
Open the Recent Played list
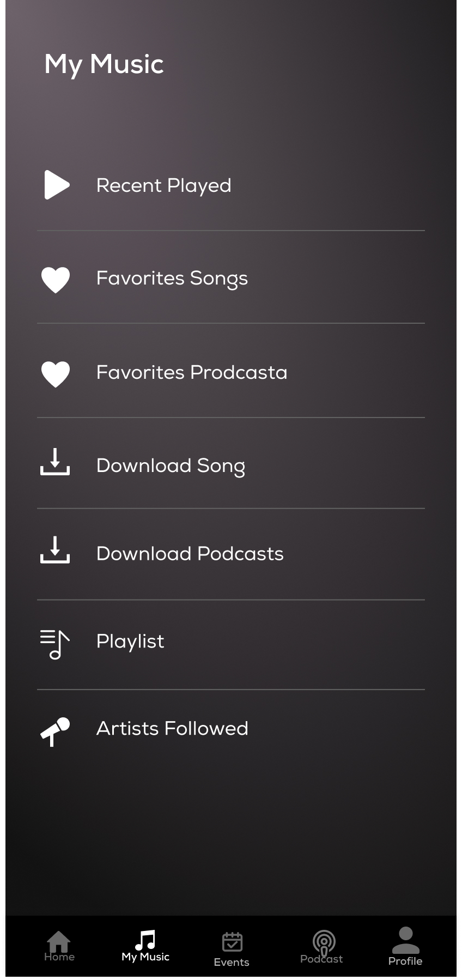click(x=163, y=186)
